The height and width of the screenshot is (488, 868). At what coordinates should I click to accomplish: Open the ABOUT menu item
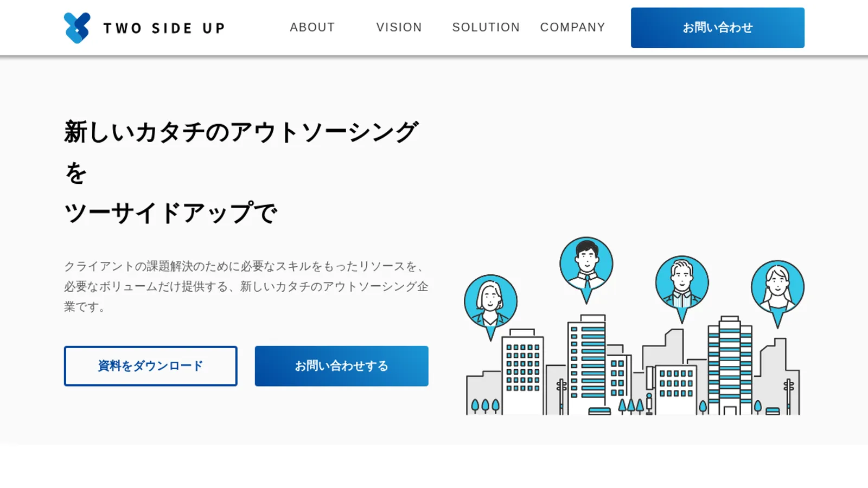pyautogui.click(x=312, y=27)
